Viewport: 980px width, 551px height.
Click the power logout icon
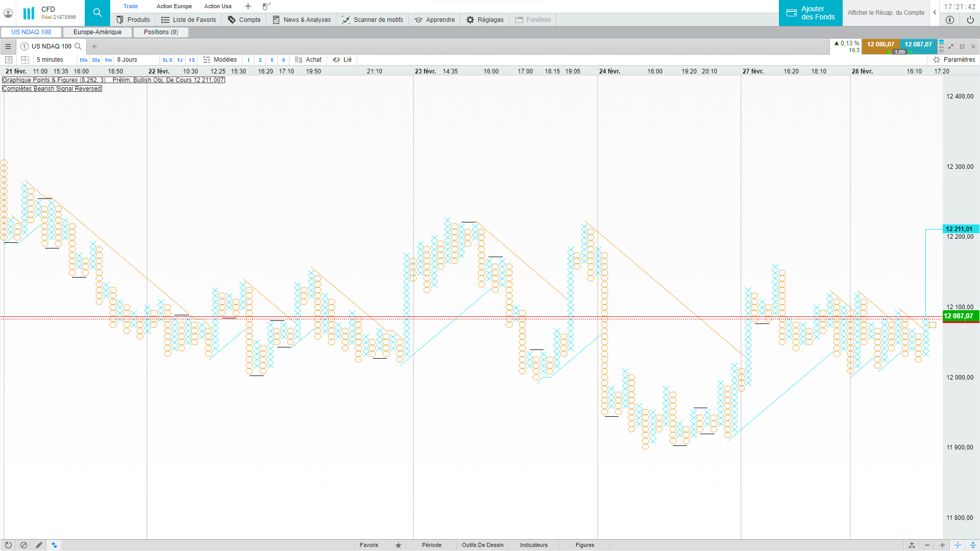pos(970,20)
